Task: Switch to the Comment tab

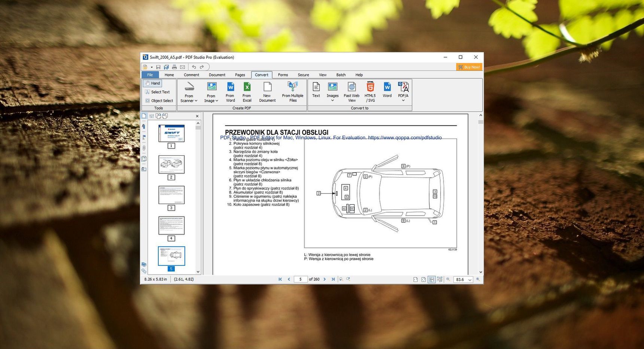Action: (x=191, y=75)
